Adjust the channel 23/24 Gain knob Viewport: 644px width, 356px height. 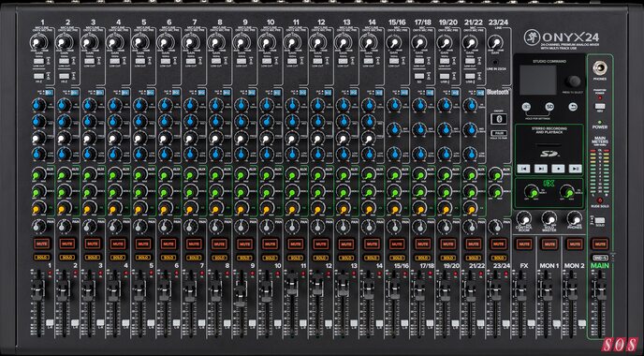point(496,42)
